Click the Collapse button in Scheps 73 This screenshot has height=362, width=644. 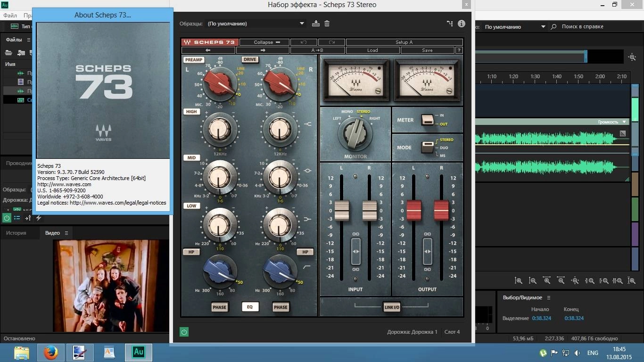[264, 42]
